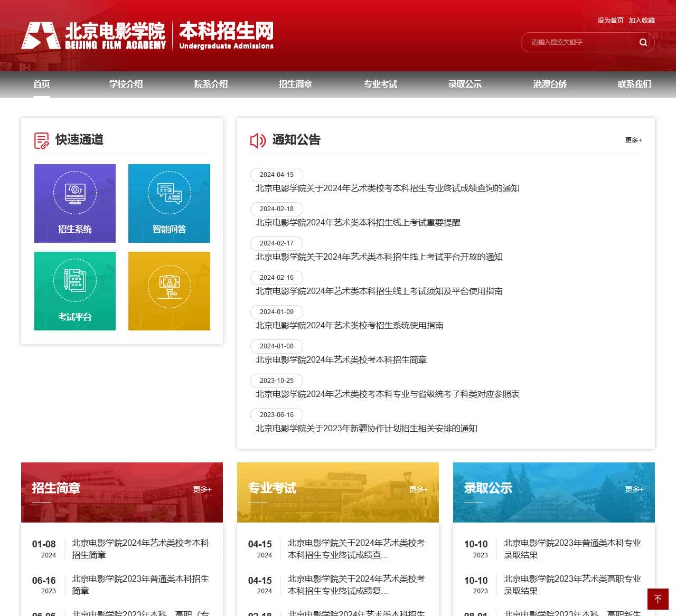Click the 招生简章 red banner heading
Viewport: 676px width, 616px height.
click(56, 488)
